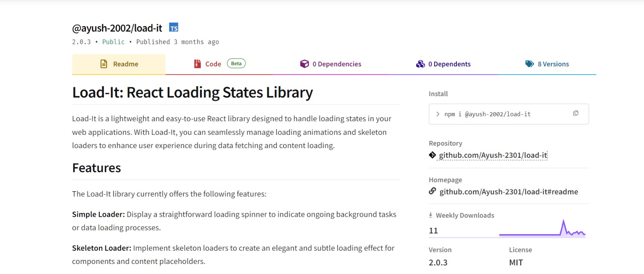Image resolution: width=644 pixels, height=274 pixels.
Task: Click the weekly downloads sparkline chart
Action: pos(542,229)
